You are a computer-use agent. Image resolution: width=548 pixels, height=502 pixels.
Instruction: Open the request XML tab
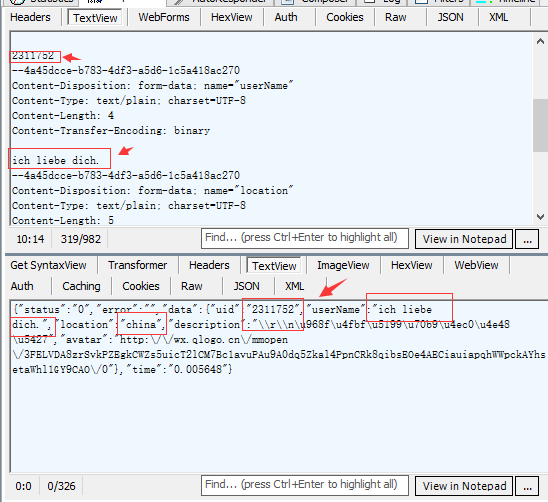click(498, 17)
